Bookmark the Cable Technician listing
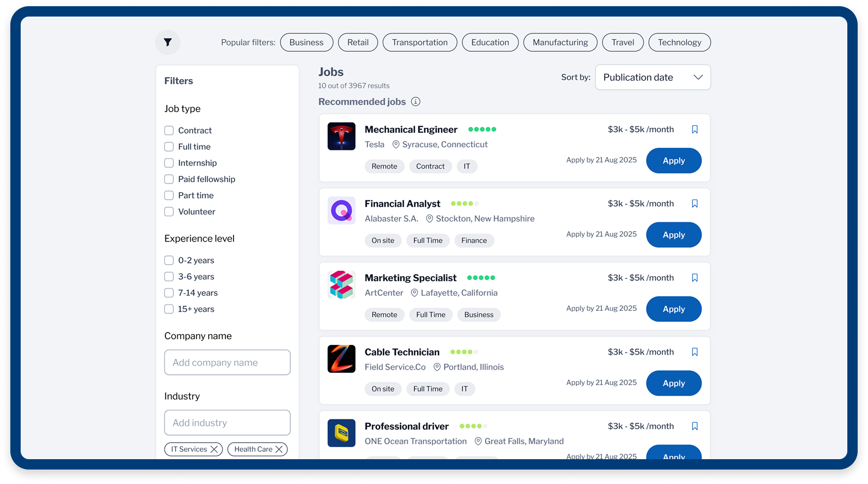Viewport: 868px width, 484px height. tap(695, 352)
